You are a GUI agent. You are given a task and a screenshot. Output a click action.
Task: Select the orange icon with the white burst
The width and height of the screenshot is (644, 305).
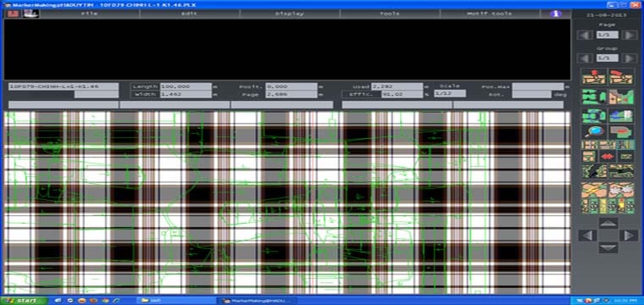[x=621, y=190]
